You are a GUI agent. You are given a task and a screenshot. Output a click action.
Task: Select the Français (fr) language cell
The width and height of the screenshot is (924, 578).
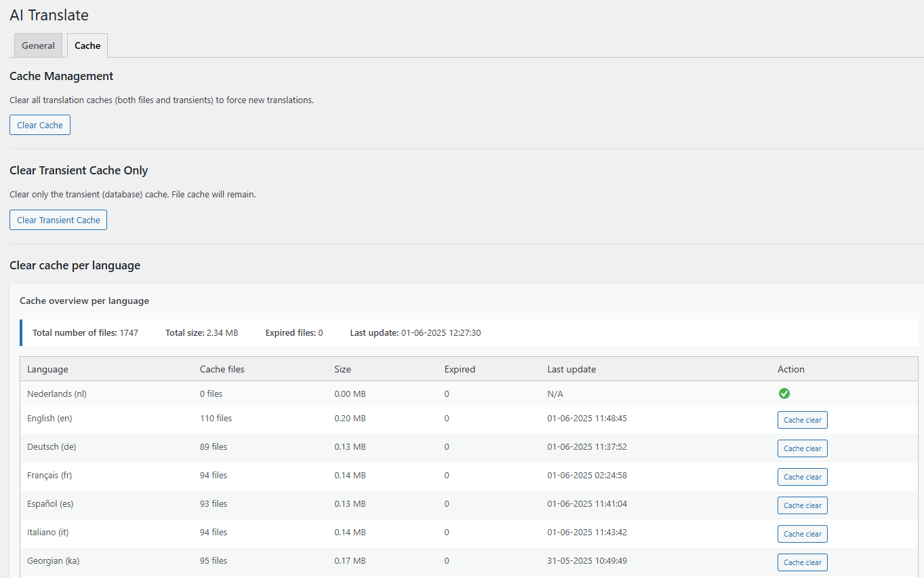coord(49,475)
